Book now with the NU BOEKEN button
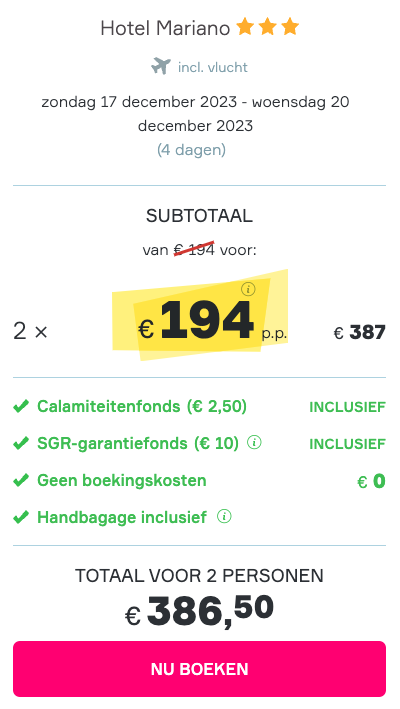Image resolution: width=400 pixels, height=709 pixels. (199, 669)
